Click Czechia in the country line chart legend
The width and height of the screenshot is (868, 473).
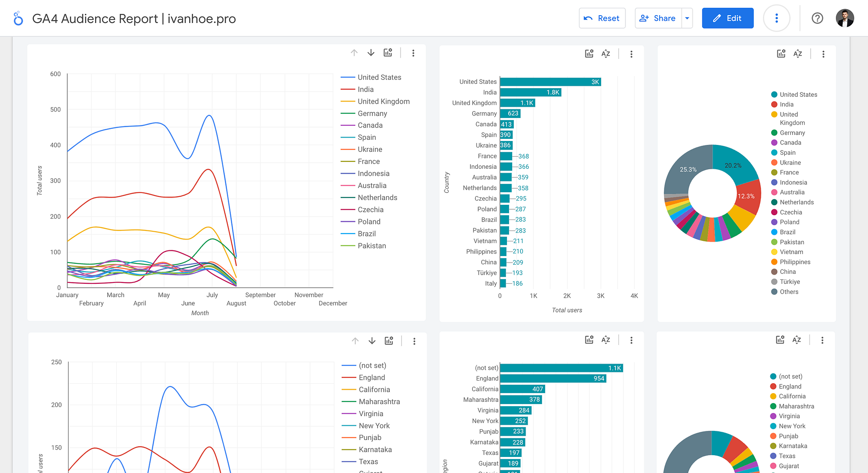point(371,210)
